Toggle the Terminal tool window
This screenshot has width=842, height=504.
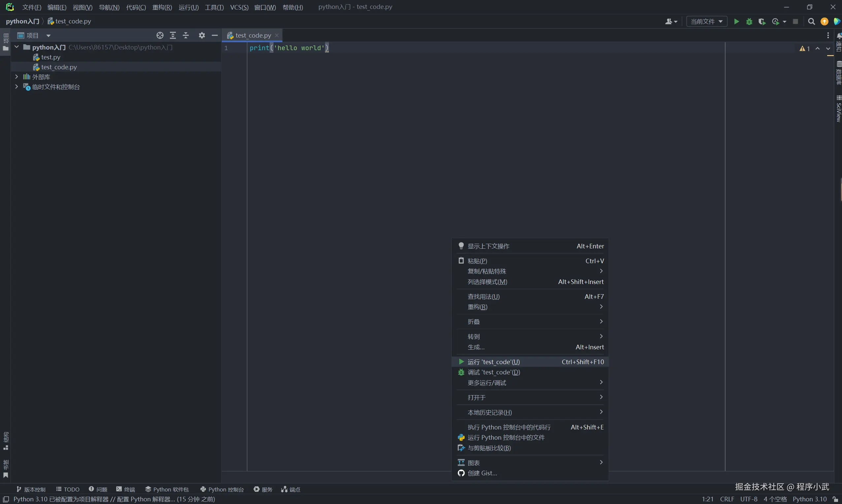(x=126, y=489)
